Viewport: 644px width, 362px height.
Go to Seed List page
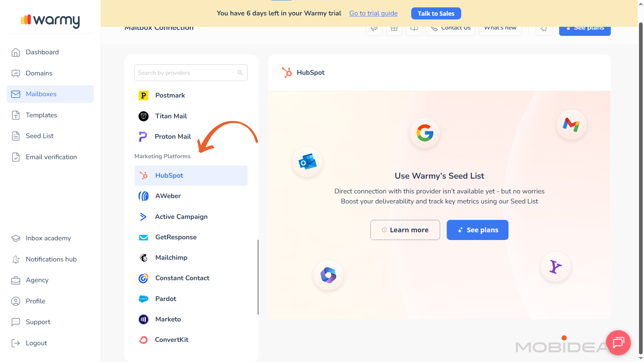coord(40,136)
